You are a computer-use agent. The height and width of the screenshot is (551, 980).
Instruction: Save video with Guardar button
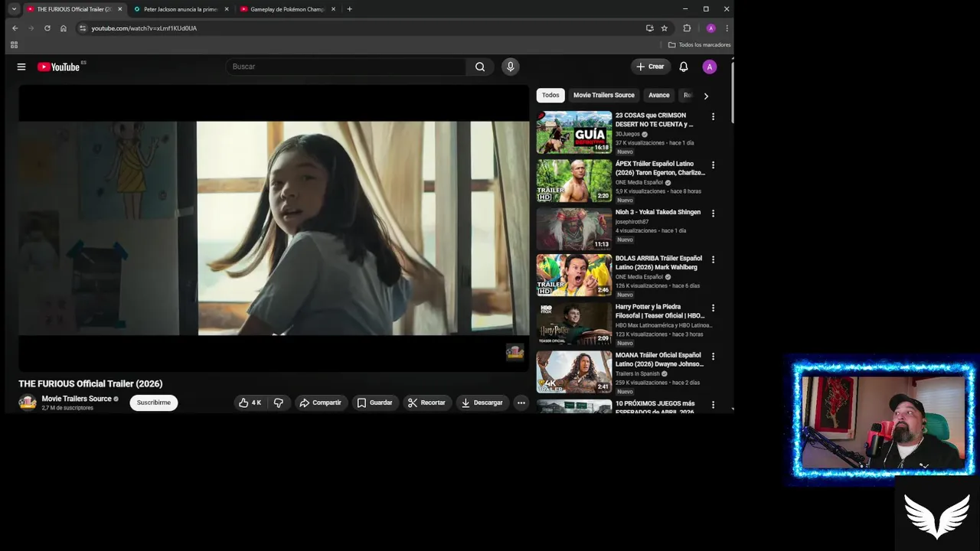[x=374, y=403]
